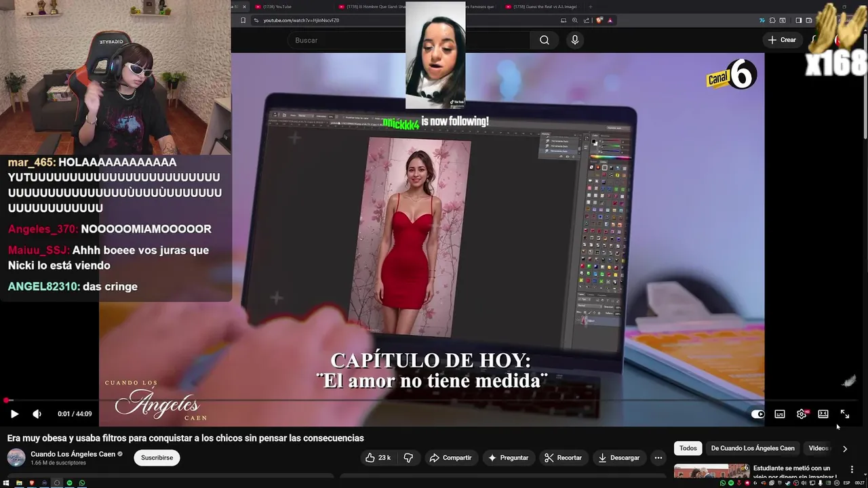Click the Preguntar button
Image resolution: width=868 pixels, height=488 pixels.
(x=508, y=457)
